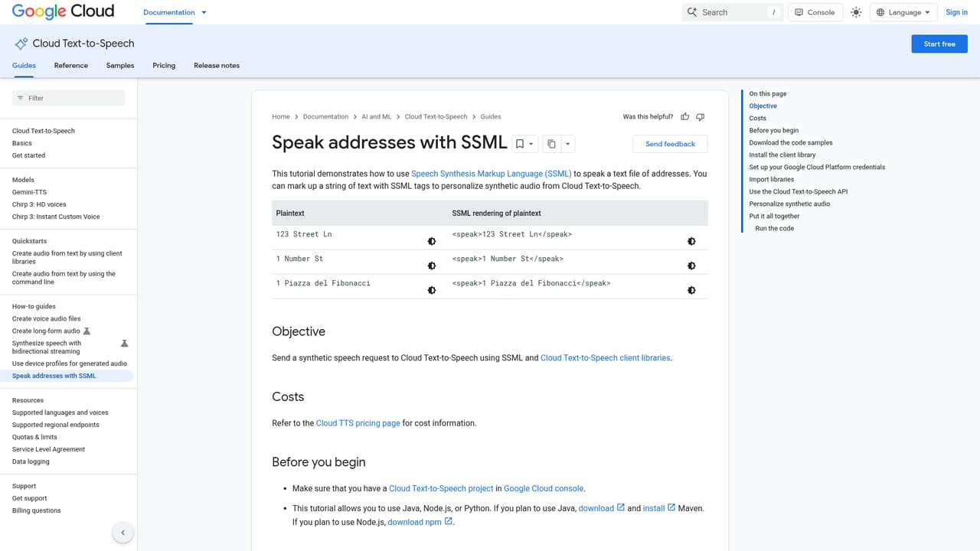Open Cloud Text-to-Speech client libraries link
This screenshot has height=551, width=980.
click(606, 357)
